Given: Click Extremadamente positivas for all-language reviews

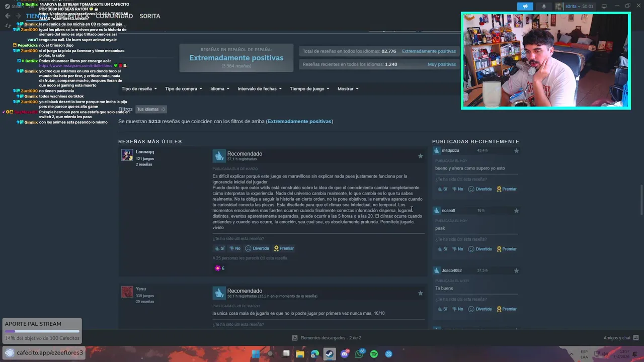Looking at the screenshot, I should click(429, 51).
